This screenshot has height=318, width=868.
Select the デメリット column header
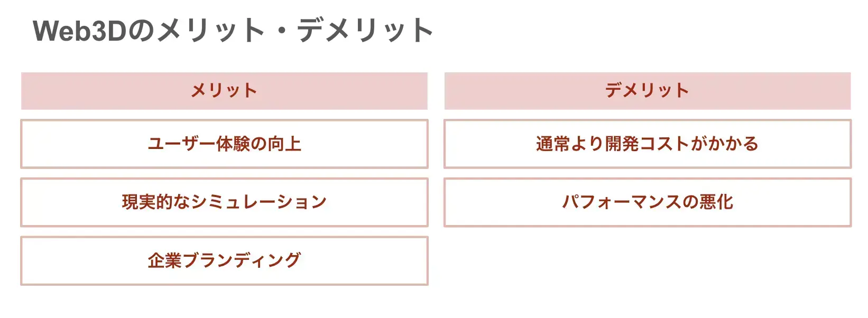(x=648, y=91)
